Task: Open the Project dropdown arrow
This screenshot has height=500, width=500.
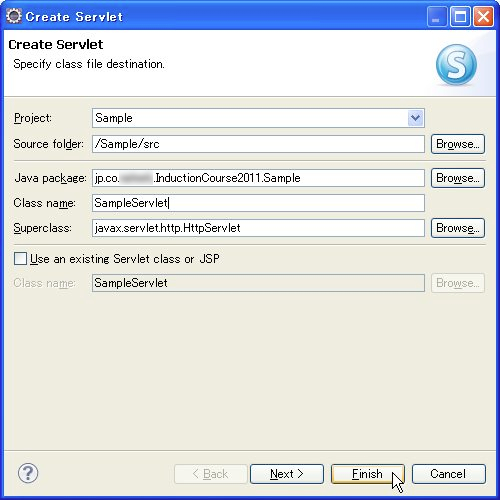Action: point(415,118)
